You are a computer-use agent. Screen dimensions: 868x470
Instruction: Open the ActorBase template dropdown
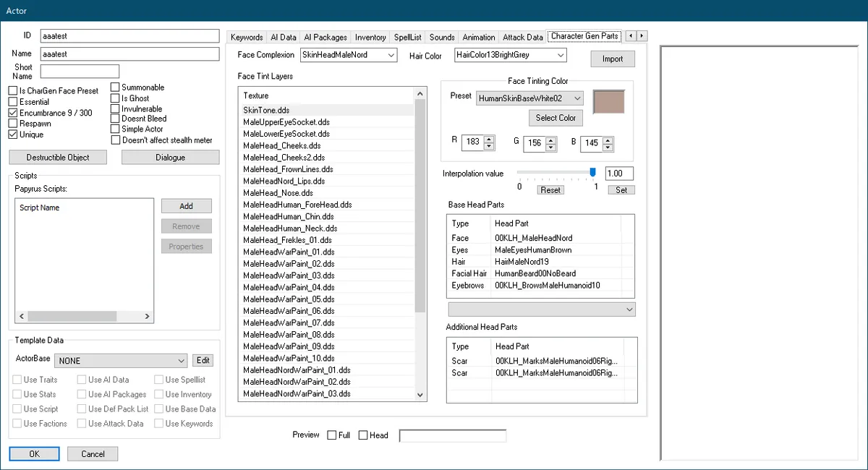pos(181,361)
